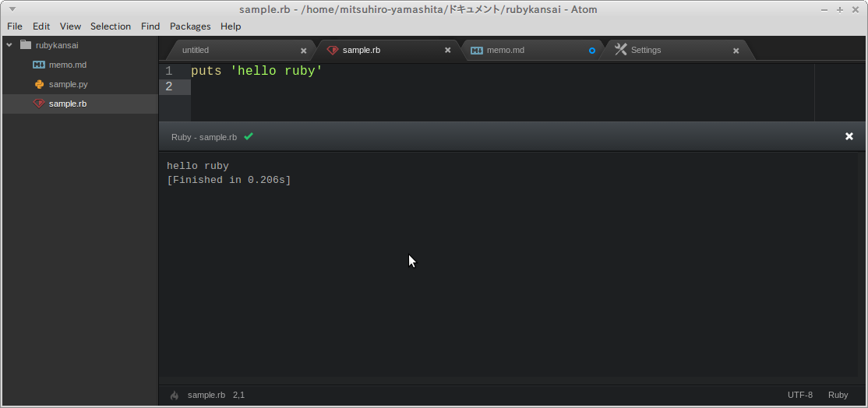This screenshot has height=408, width=868.
Task: Close the untitled tab
Action: [303, 51]
